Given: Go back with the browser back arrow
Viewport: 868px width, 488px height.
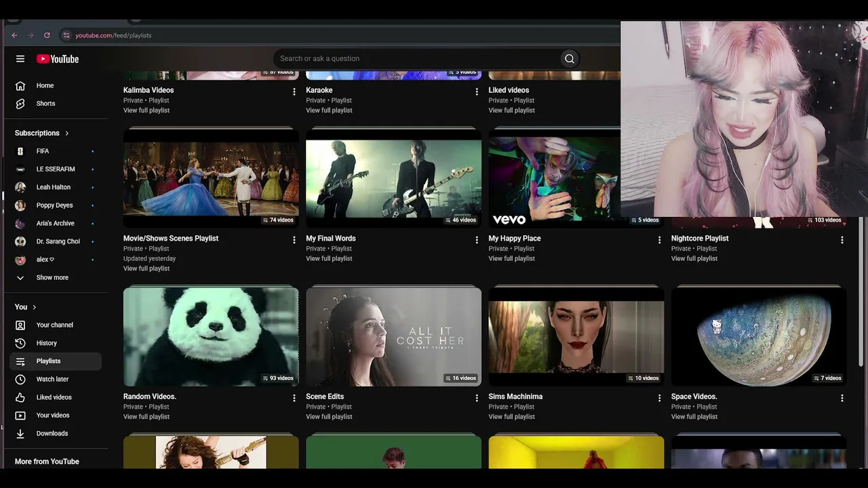Looking at the screenshot, I should (14, 35).
